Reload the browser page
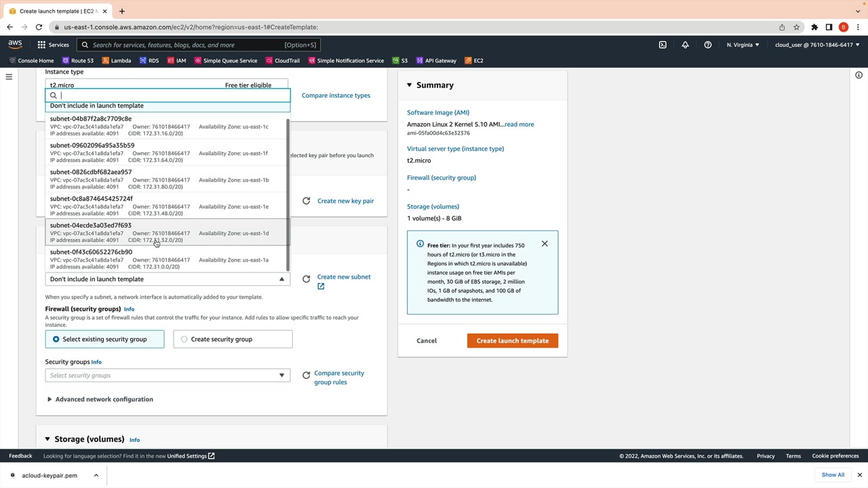Image resolution: width=868 pixels, height=488 pixels. click(x=39, y=27)
